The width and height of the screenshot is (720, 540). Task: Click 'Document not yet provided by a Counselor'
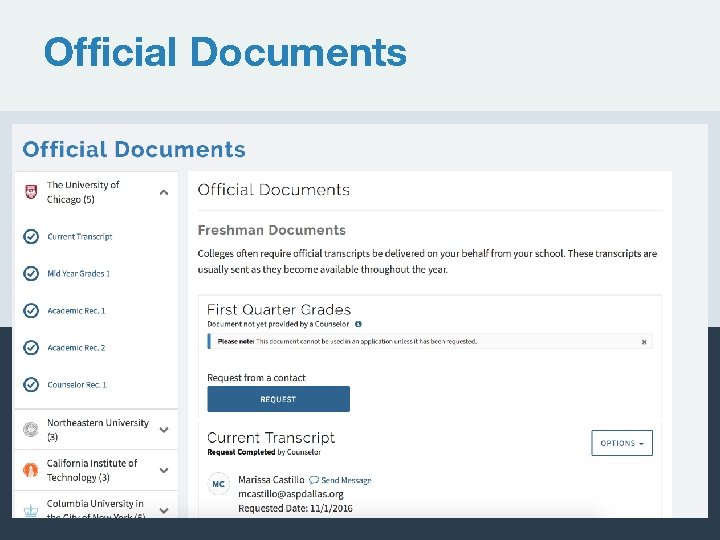(x=278, y=324)
